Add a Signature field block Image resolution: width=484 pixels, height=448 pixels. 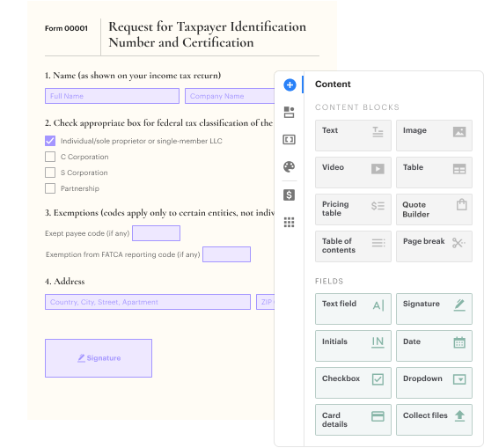[x=434, y=309]
